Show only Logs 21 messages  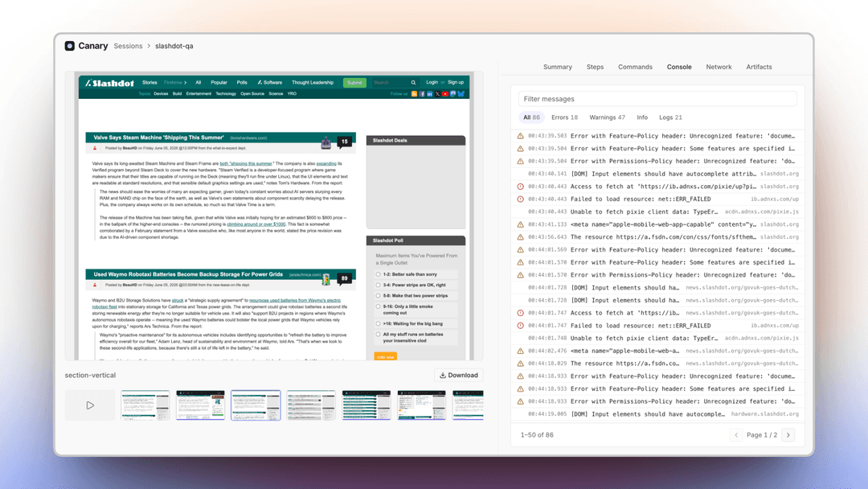pos(670,117)
